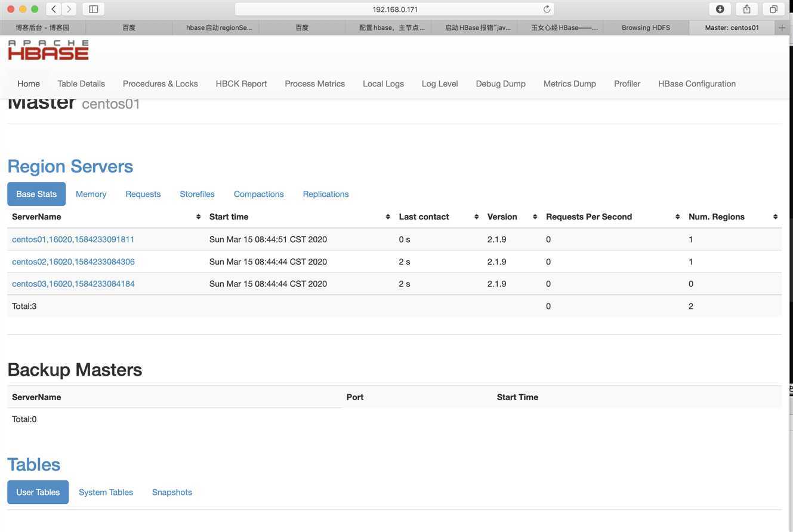Switch to the Snapshots tab
The height and width of the screenshot is (532, 793).
(x=172, y=492)
